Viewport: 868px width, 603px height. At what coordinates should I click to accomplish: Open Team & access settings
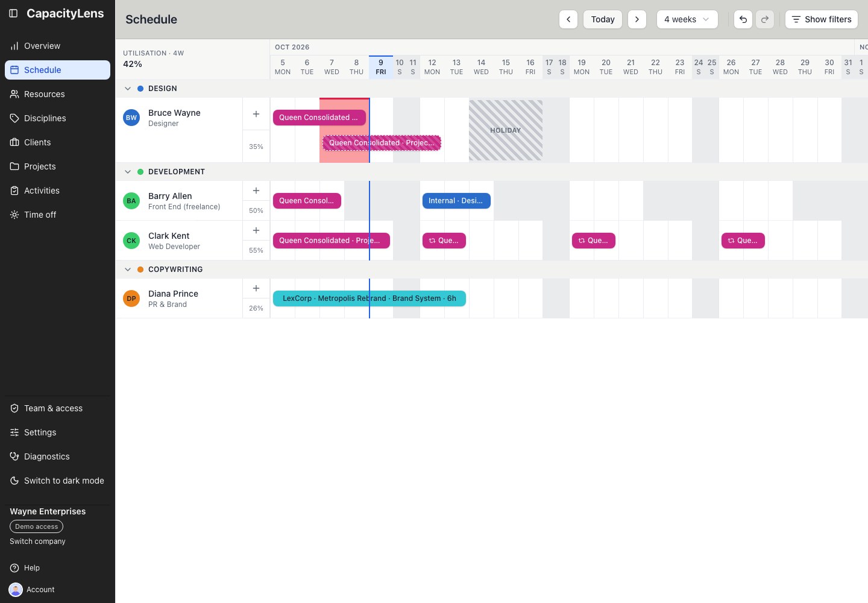click(x=57, y=408)
